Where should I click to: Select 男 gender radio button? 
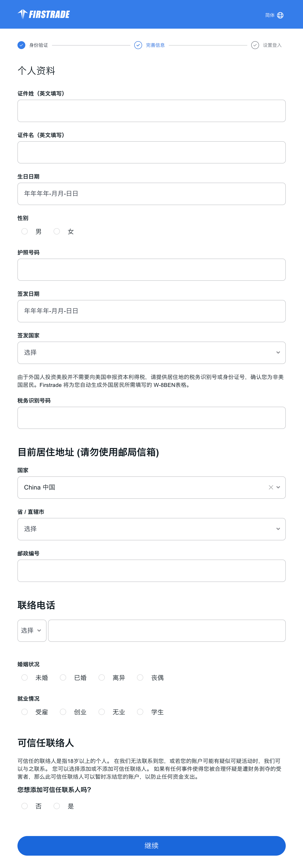25,232
